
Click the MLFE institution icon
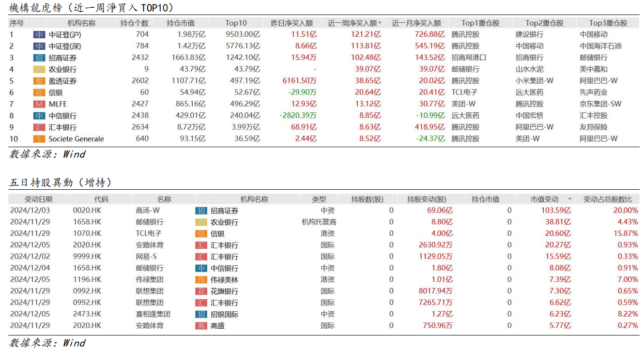click(39, 104)
